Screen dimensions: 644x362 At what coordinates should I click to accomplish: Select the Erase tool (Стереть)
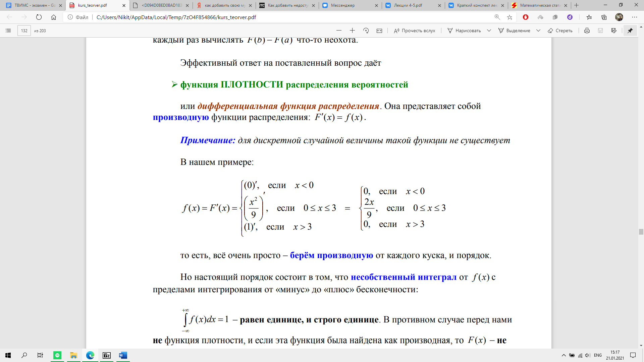click(560, 31)
